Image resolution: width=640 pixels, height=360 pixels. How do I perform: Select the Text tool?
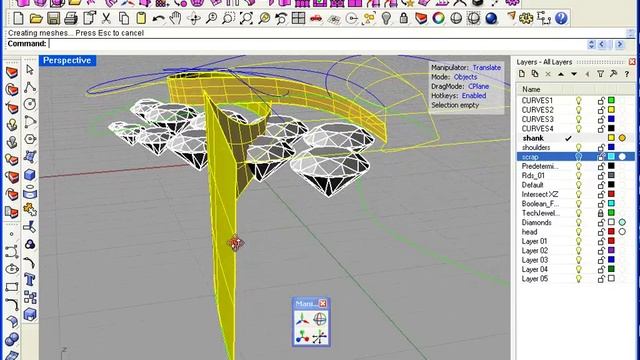[x=30, y=280]
